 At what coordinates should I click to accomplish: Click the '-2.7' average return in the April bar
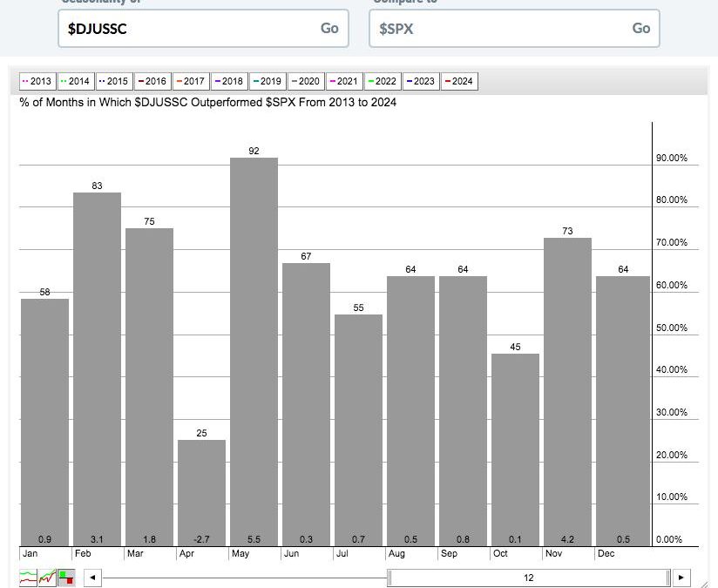click(x=201, y=539)
